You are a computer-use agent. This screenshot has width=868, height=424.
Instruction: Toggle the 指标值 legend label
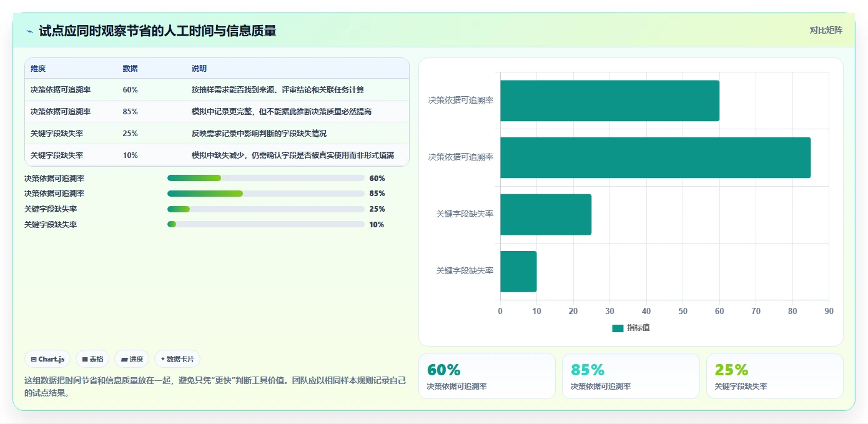click(638, 328)
